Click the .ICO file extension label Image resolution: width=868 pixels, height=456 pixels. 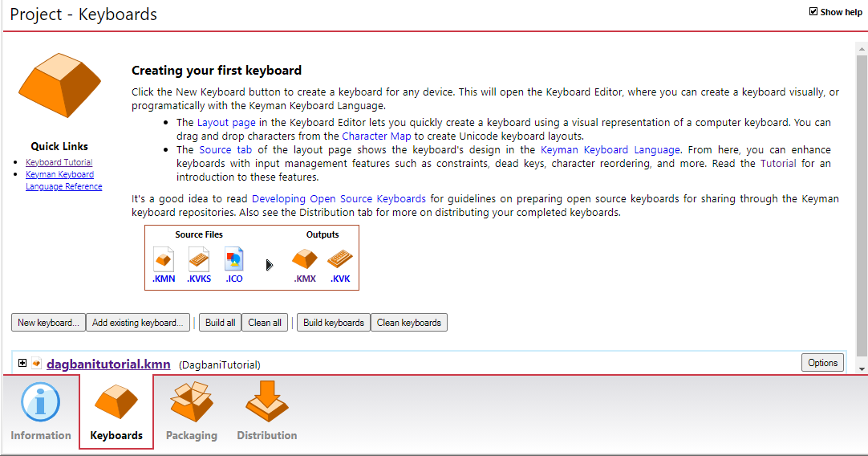click(233, 279)
